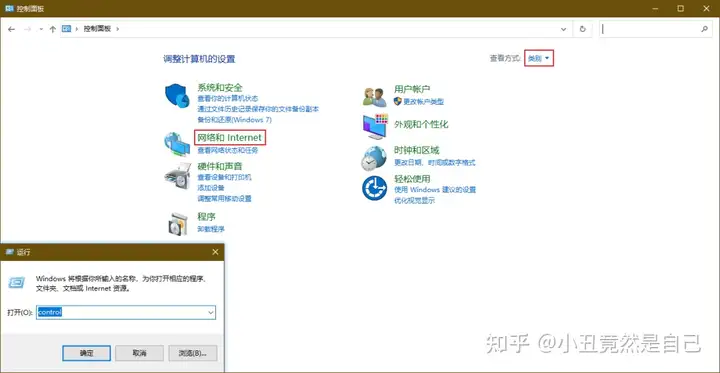Screen dimensions: 720x373
Task: Click the shield icon beside 更改帐户类型
Action: pos(398,101)
